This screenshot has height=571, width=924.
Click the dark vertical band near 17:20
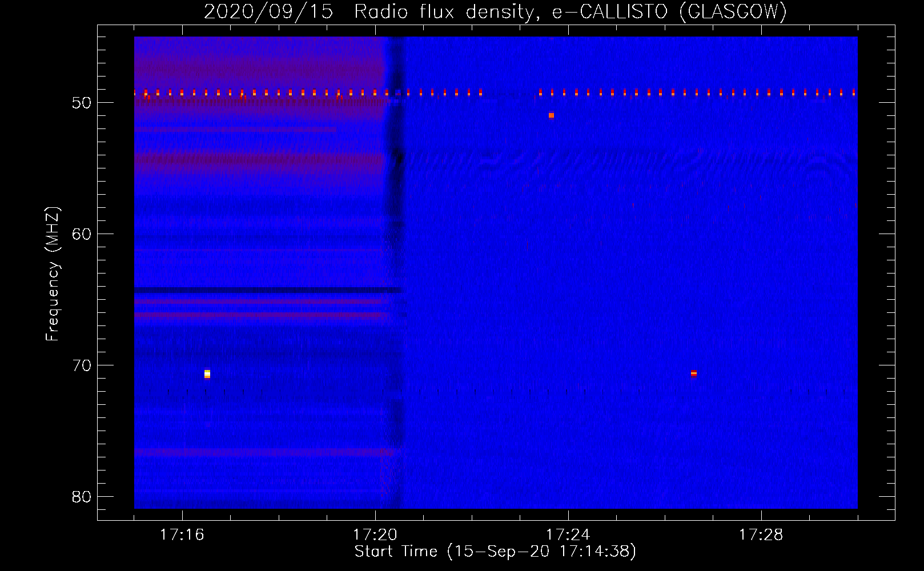[394, 273]
